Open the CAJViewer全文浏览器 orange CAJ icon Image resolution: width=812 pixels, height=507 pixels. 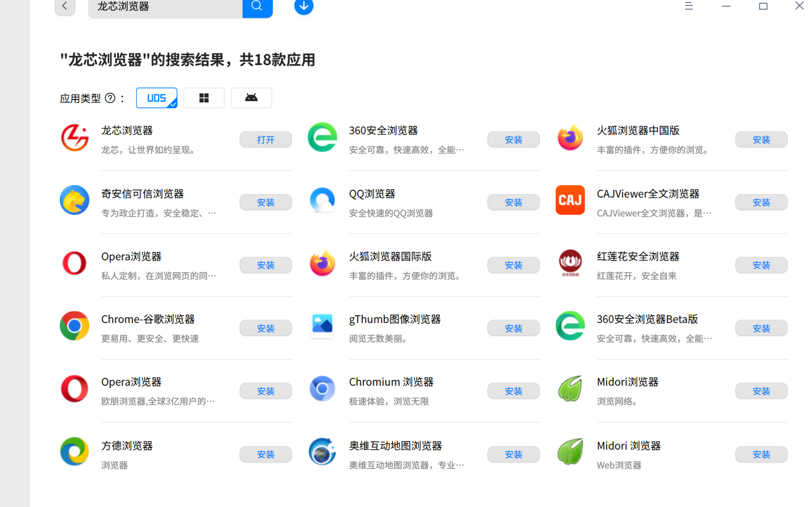[571, 201]
